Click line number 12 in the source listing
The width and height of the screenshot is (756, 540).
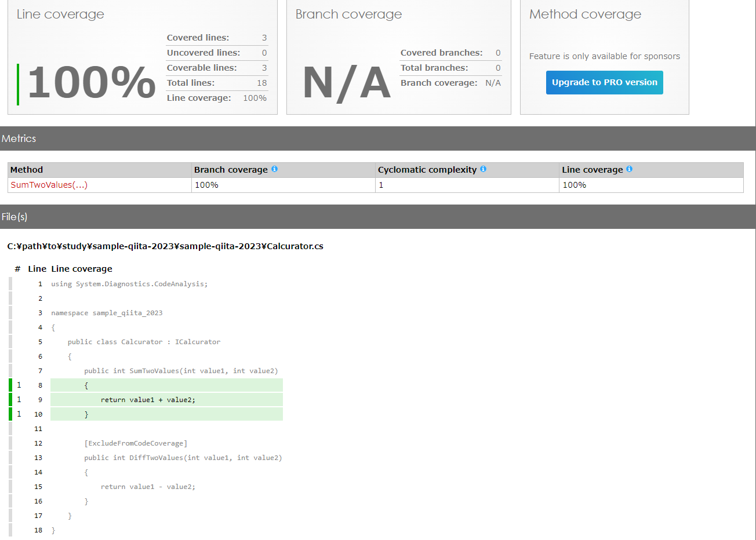pos(38,443)
